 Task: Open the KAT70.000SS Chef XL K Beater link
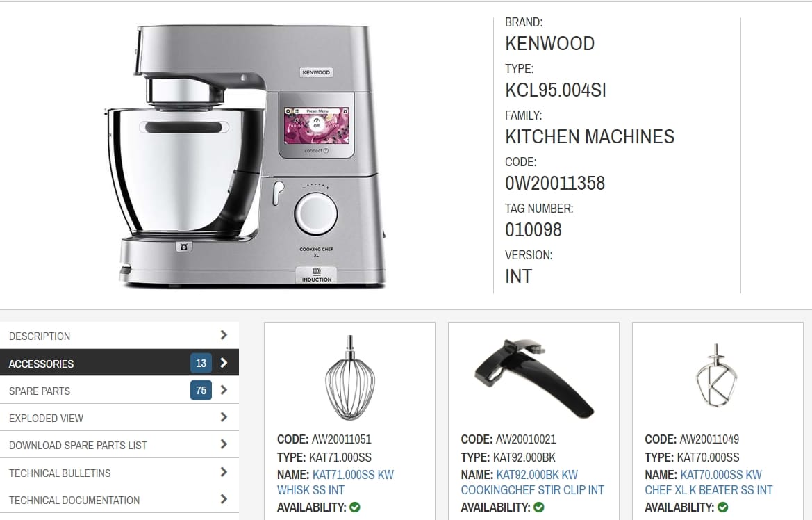coord(709,482)
